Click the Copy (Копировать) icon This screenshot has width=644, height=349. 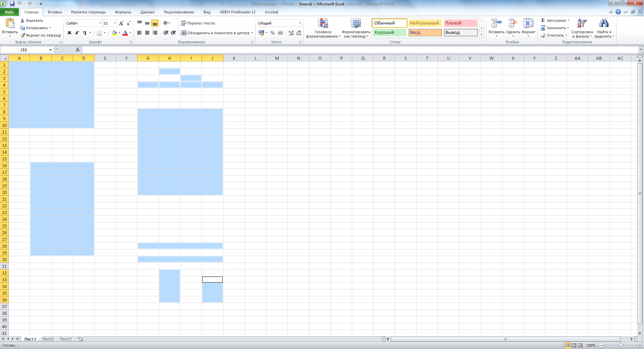click(22, 28)
